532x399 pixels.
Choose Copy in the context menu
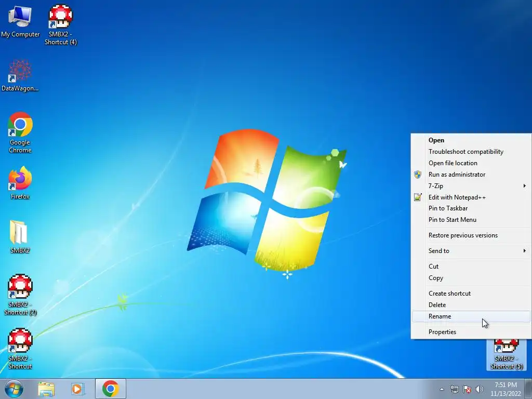471,278
